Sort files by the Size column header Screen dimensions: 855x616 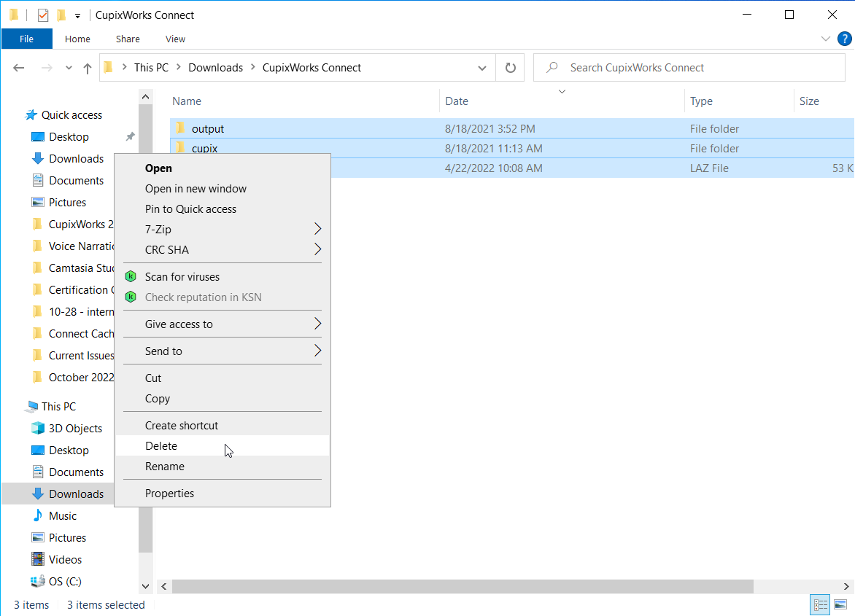(824, 101)
